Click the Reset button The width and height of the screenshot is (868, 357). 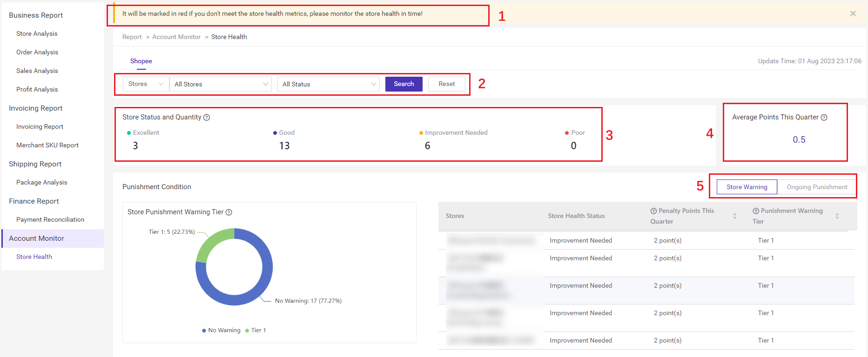click(446, 84)
